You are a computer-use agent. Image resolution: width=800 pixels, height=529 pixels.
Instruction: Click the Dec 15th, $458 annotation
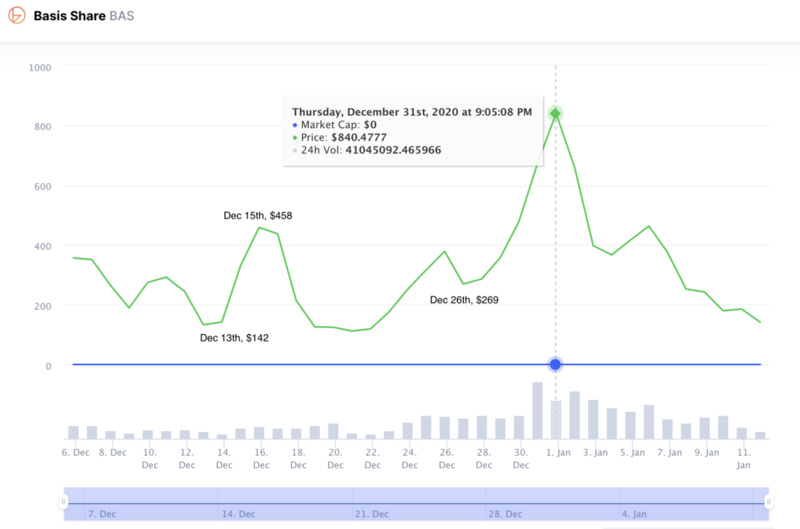click(x=258, y=215)
